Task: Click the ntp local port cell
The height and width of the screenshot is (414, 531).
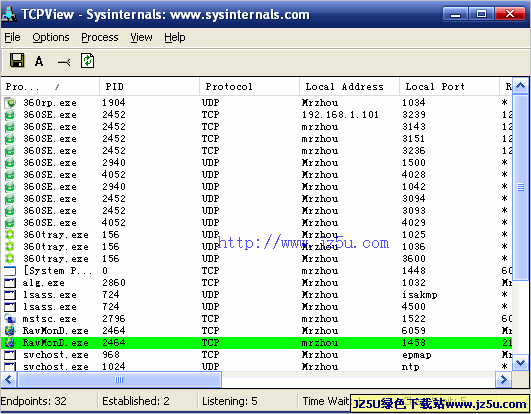Action: coord(410,367)
